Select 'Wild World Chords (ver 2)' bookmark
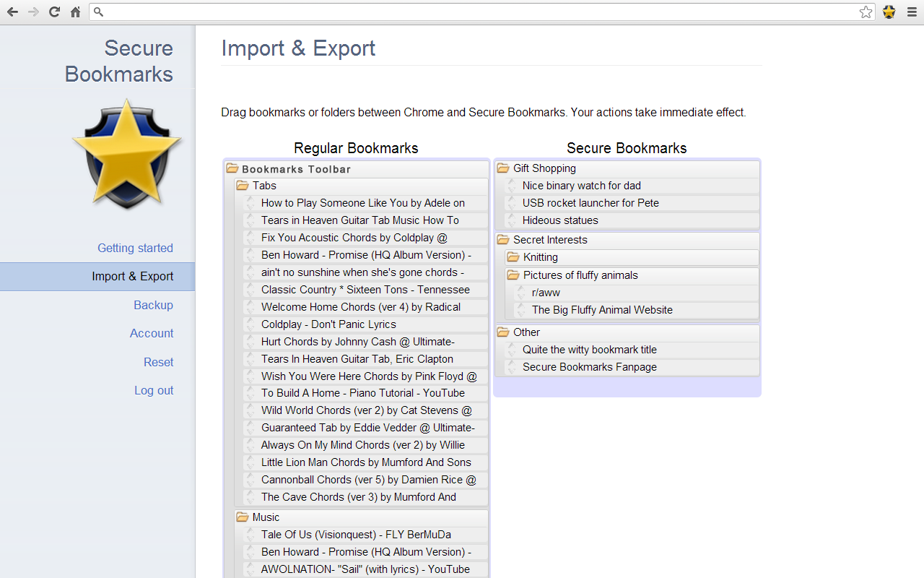The width and height of the screenshot is (924, 578). pos(365,410)
